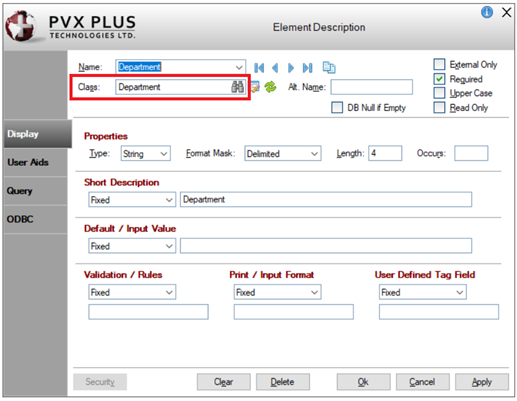Jump to last element record arrow

pyautogui.click(x=307, y=68)
